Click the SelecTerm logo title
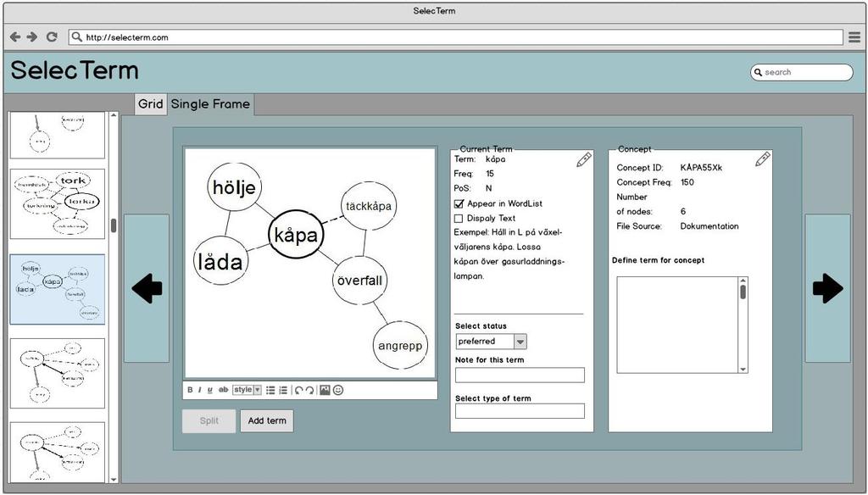Viewport: 868px width, 495px height. pos(75,71)
